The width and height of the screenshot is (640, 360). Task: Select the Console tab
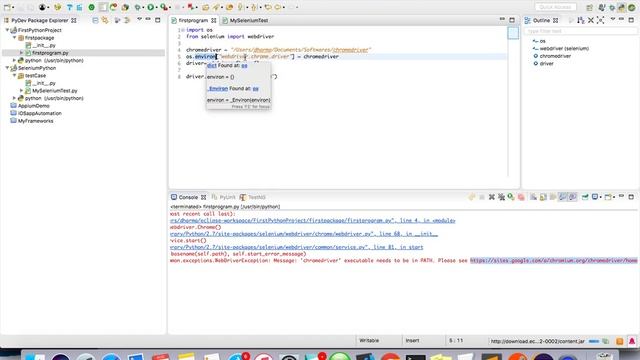(x=188, y=197)
